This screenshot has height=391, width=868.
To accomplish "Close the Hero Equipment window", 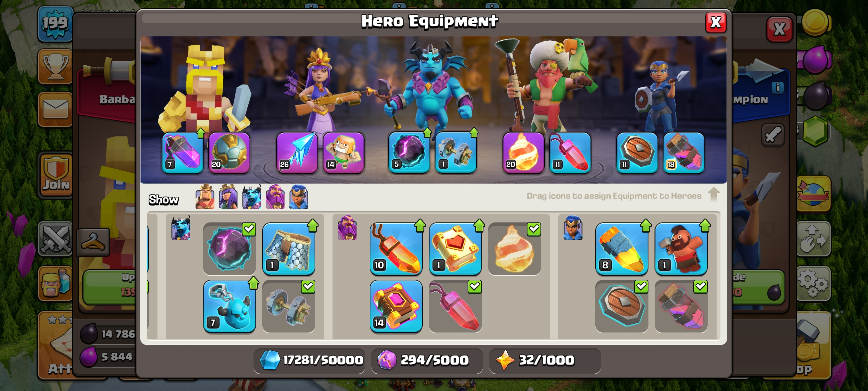I will [x=716, y=23].
